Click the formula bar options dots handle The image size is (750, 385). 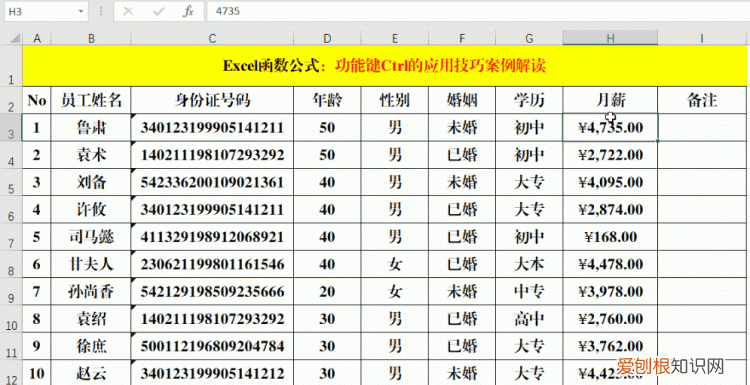101,11
